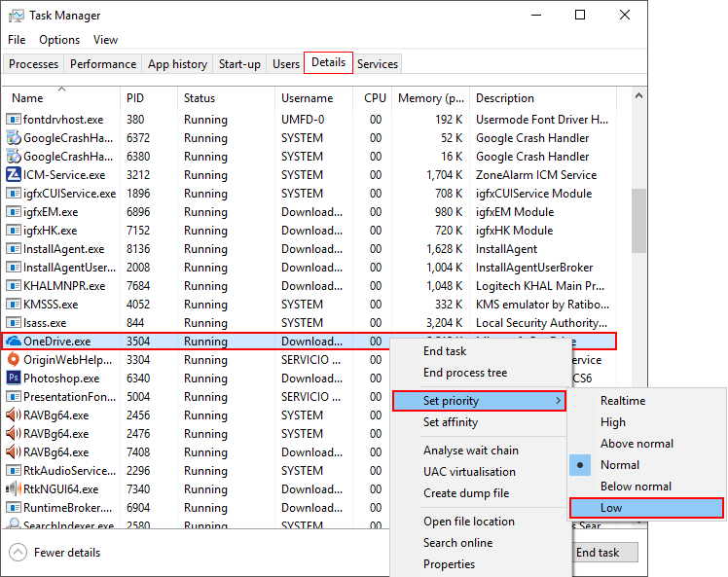This screenshot has width=728, height=577.
Task: Open Properties from the context menu
Action: [479, 564]
